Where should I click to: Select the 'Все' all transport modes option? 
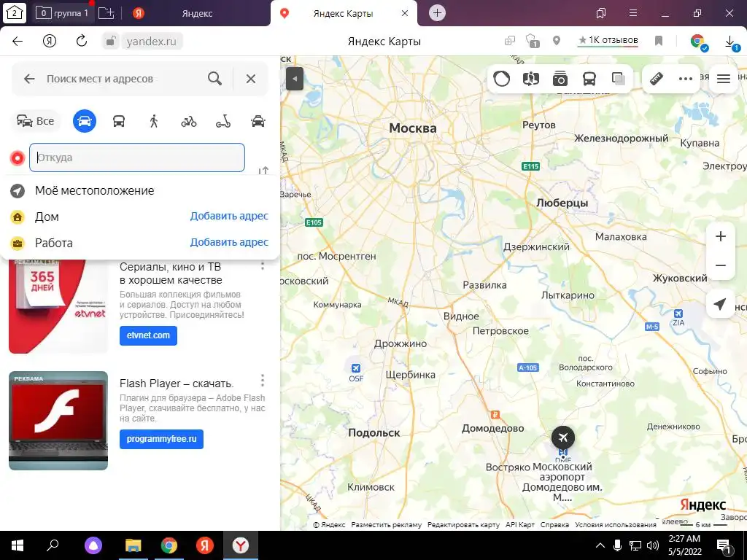[x=35, y=121]
